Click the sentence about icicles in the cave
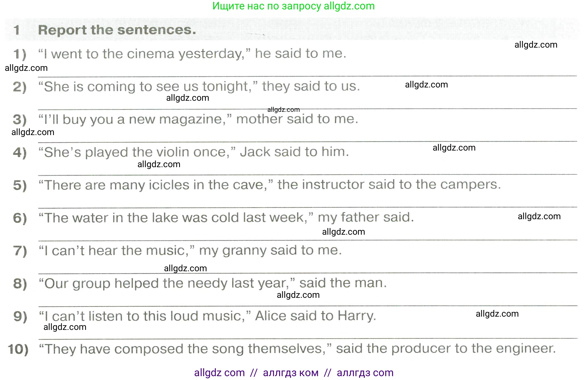 tap(270, 185)
